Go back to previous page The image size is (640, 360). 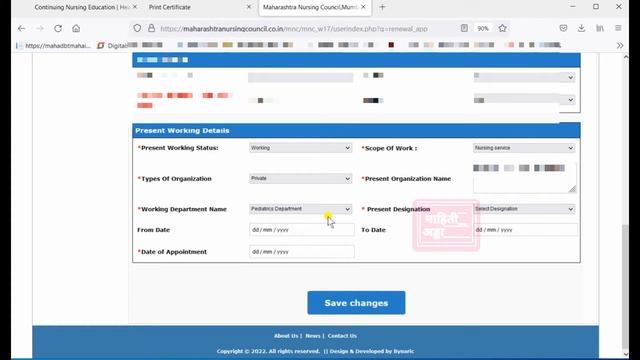21,28
